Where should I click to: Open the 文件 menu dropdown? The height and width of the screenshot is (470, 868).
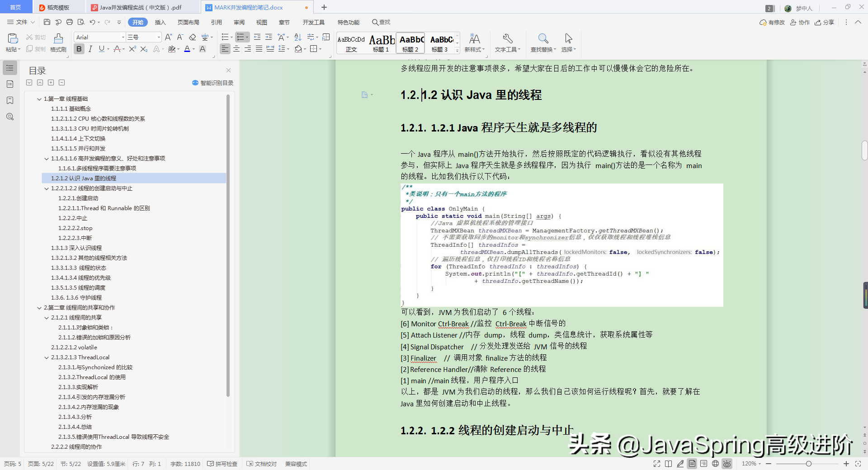(21, 22)
